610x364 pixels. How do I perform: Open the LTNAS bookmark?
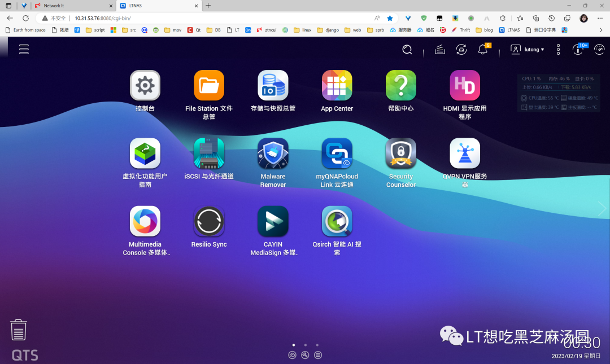[509, 30]
